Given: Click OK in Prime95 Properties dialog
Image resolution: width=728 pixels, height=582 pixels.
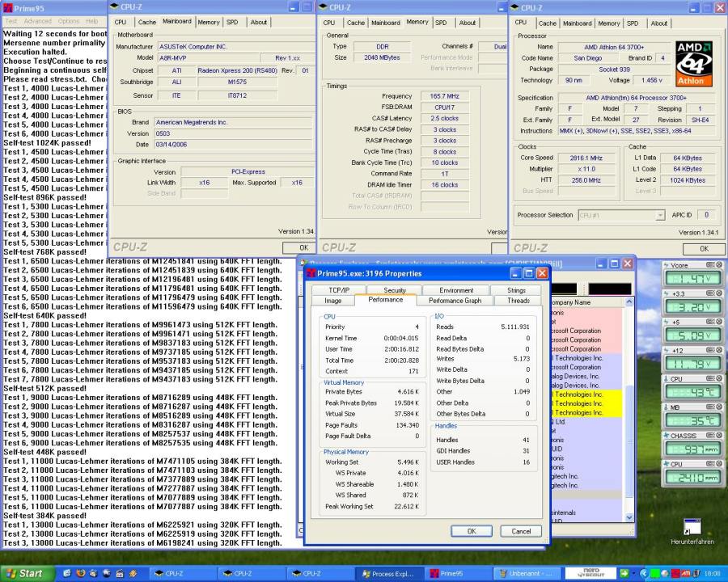Looking at the screenshot, I should click(472, 531).
